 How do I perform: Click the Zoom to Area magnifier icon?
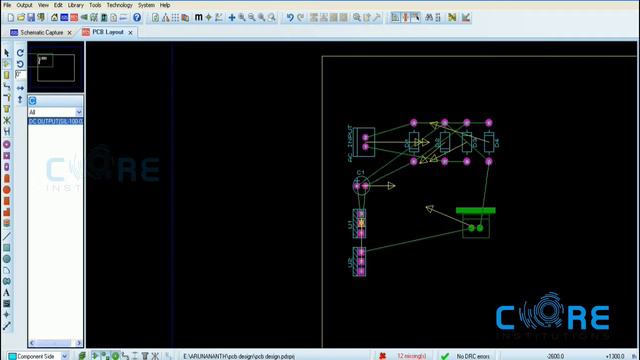(271, 18)
